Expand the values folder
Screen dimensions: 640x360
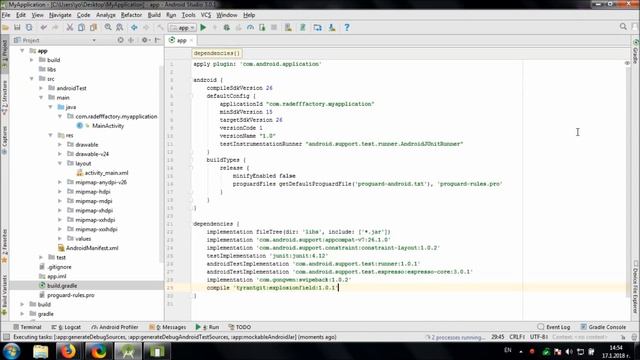(60, 238)
